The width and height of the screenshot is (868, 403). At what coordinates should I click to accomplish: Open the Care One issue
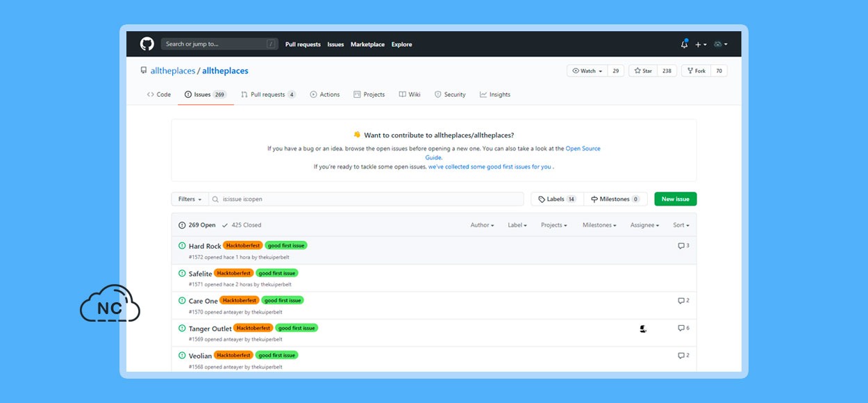(203, 301)
